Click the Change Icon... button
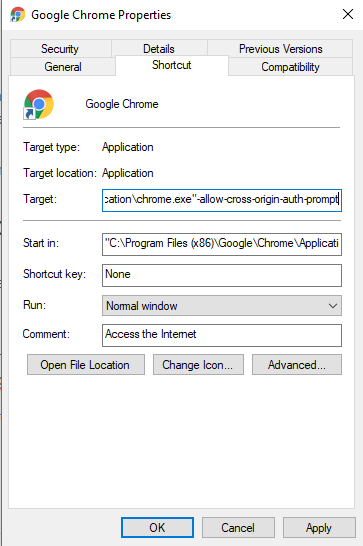 198,365
